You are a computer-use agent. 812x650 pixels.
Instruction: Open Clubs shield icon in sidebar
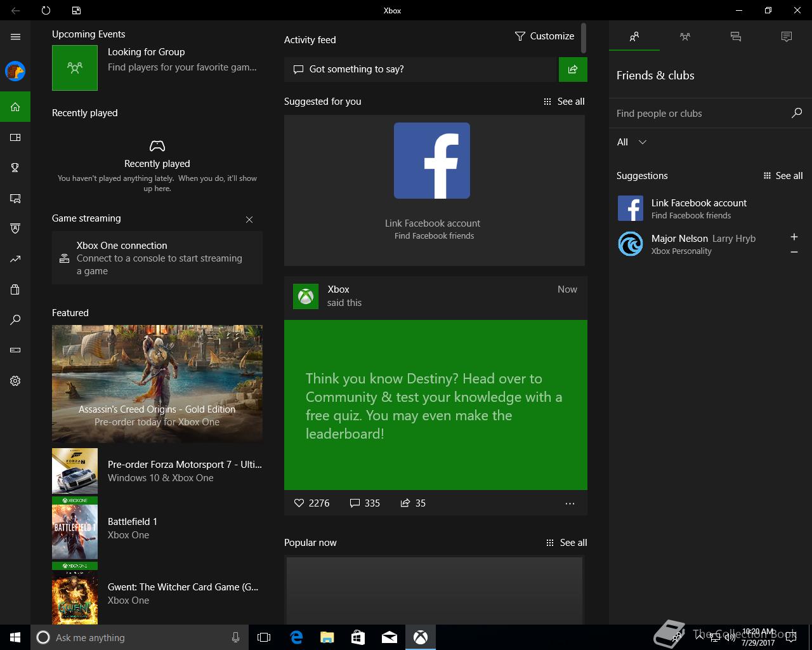pyautogui.click(x=15, y=229)
